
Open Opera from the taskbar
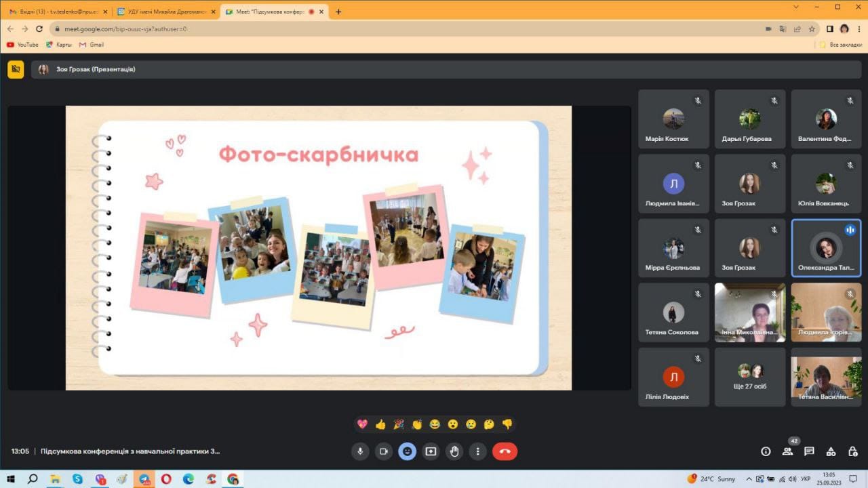click(x=166, y=479)
